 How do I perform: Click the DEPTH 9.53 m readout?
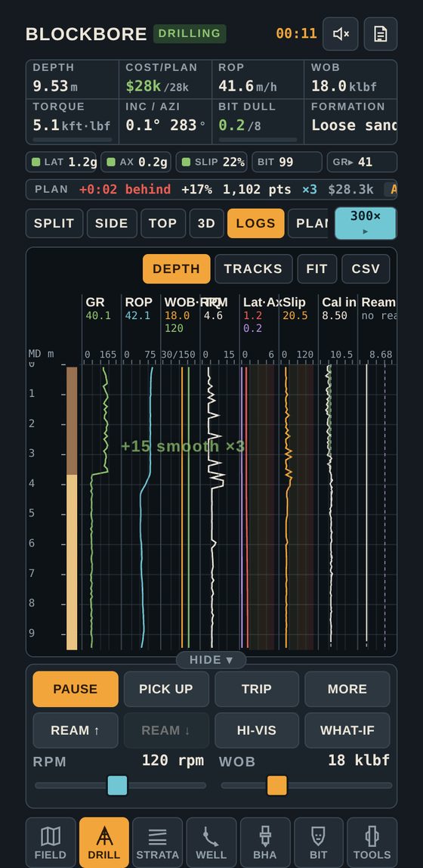[x=73, y=79]
